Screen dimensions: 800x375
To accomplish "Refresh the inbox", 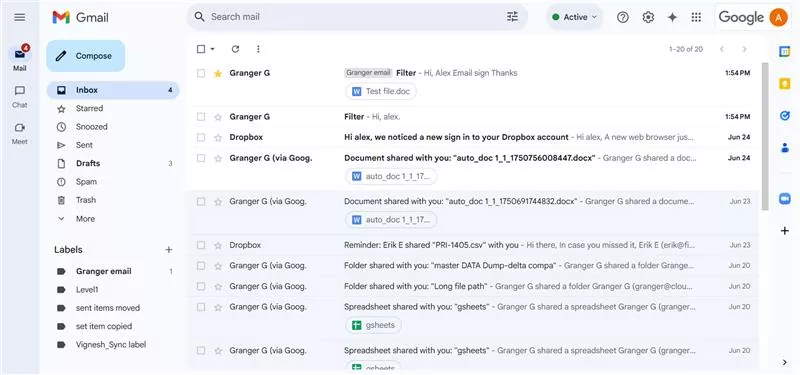I will (235, 49).
